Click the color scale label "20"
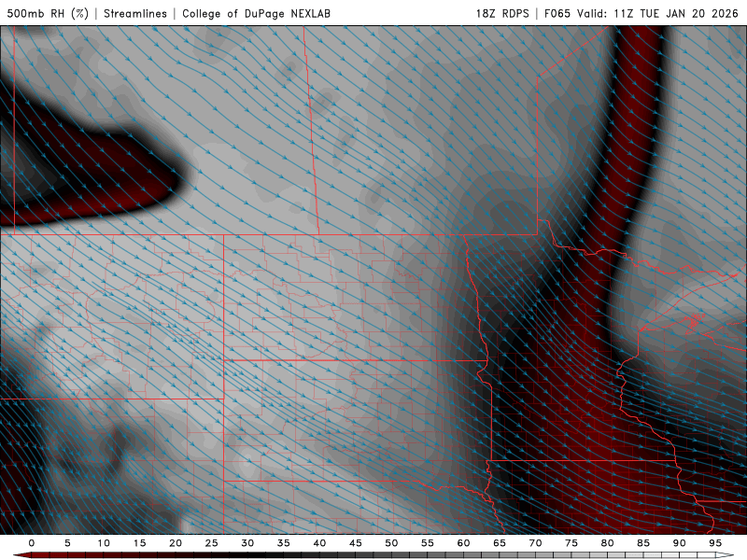 (x=176, y=543)
